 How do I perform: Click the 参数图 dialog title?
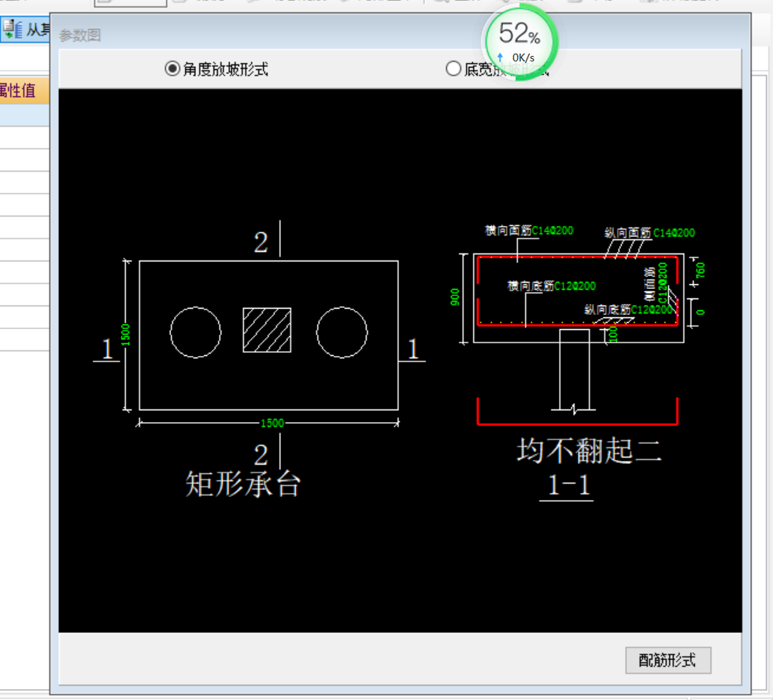[x=80, y=35]
